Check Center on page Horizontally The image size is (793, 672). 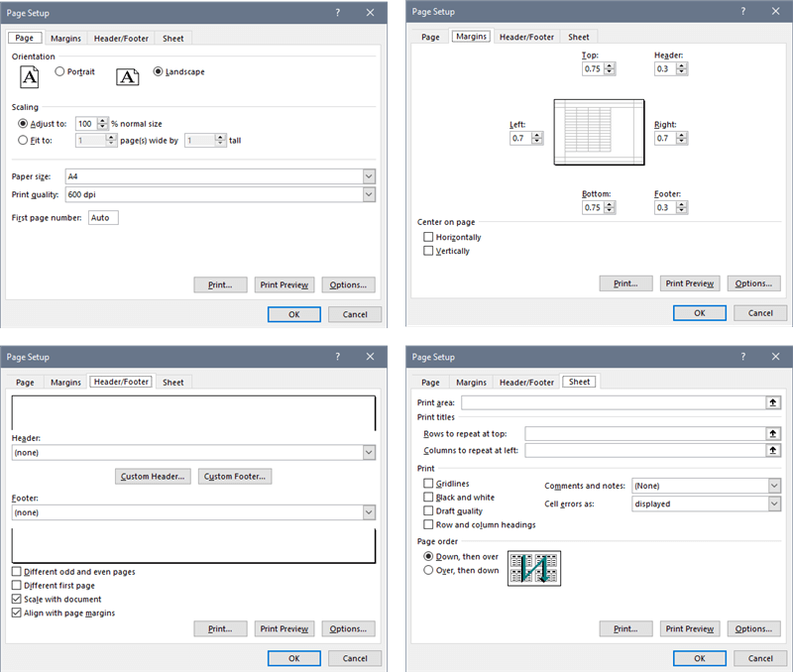pyautogui.click(x=429, y=237)
